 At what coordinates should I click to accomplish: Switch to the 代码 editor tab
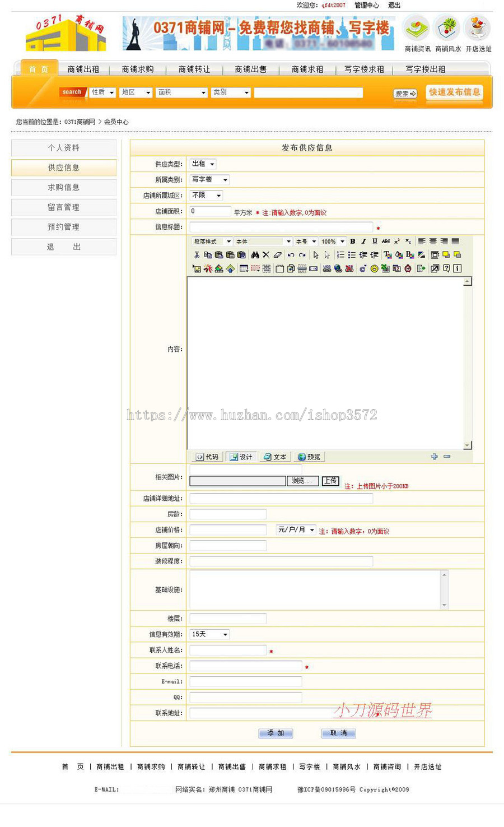click(207, 456)
